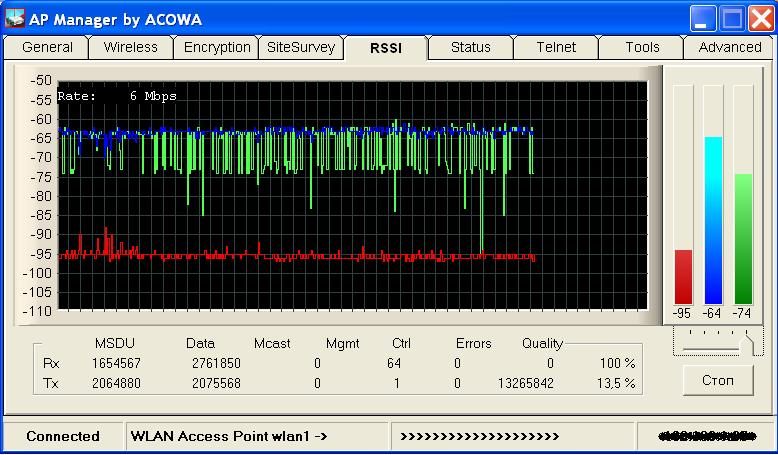Screen dimensions: 778x455
Task: Close the AP Manager window
Action: [761, 19]
